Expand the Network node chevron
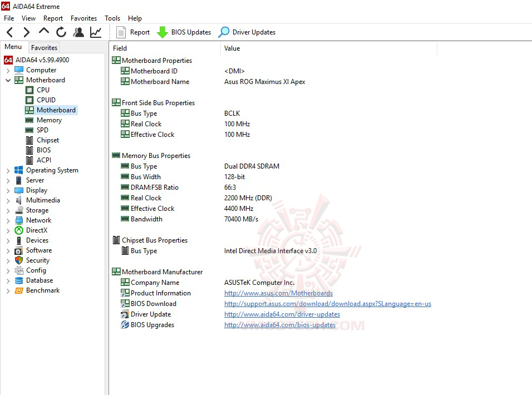 coord(8,221)
